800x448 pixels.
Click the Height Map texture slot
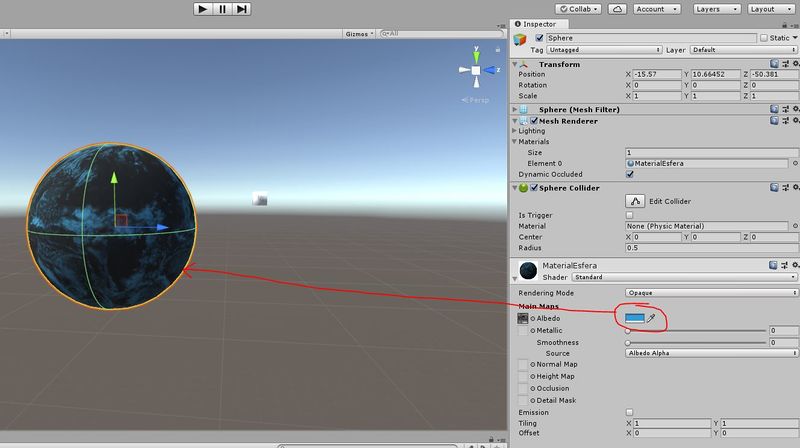(x=522, y=377)
